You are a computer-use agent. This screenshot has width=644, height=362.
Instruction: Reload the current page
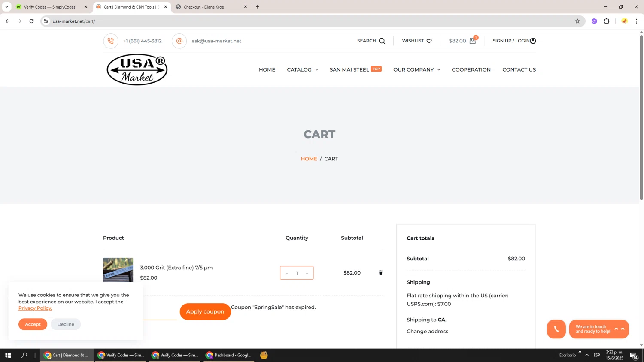tap(31, 21)
